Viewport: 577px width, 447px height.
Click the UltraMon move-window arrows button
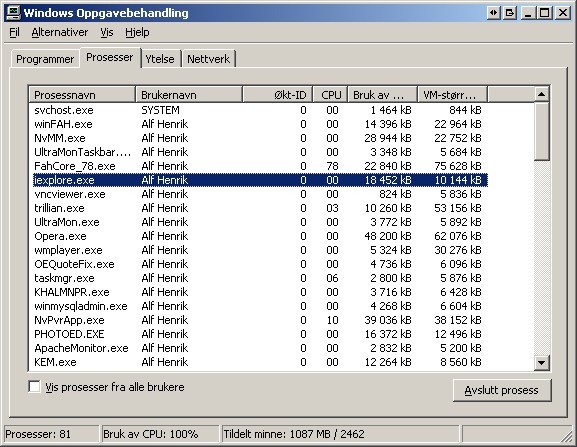(x=493, y=13)
